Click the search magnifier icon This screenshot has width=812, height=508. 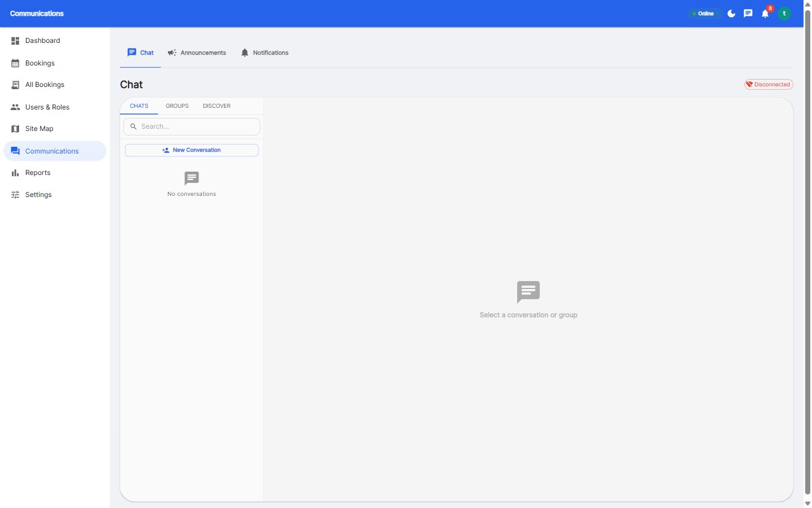coord(134,126)
